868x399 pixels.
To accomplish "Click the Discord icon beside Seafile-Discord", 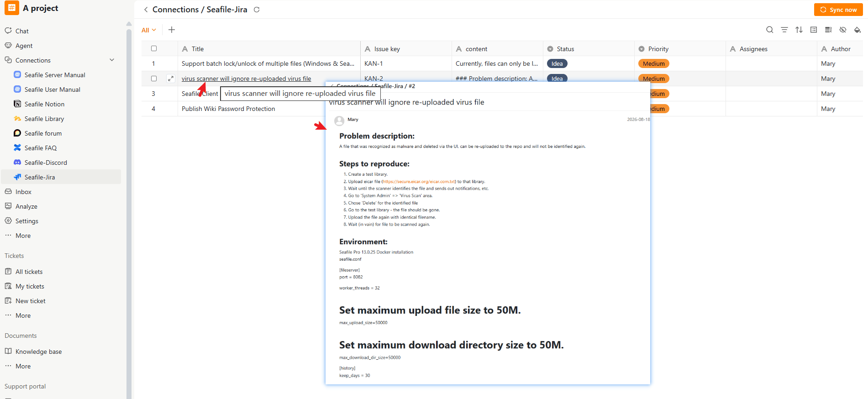I will point(17,163).
